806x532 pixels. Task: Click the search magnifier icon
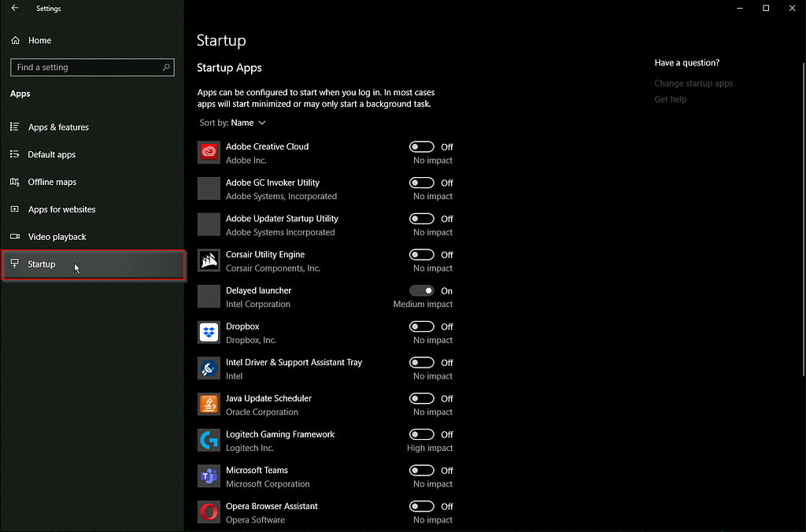(166, 68)
